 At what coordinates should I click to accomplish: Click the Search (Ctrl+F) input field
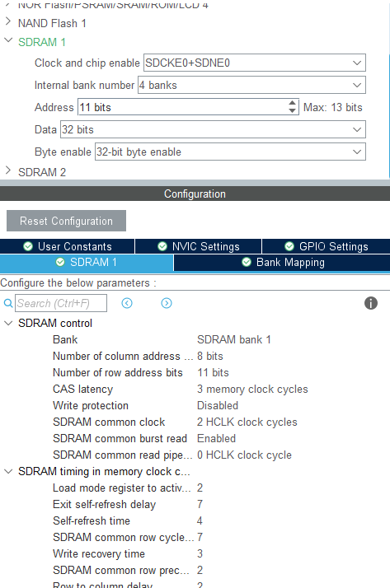coord(61,303)
